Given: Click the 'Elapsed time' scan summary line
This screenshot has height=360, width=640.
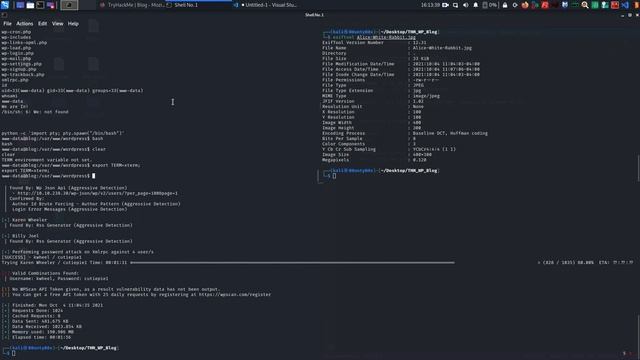Looking at the screenshot, I should pos(37,337).
